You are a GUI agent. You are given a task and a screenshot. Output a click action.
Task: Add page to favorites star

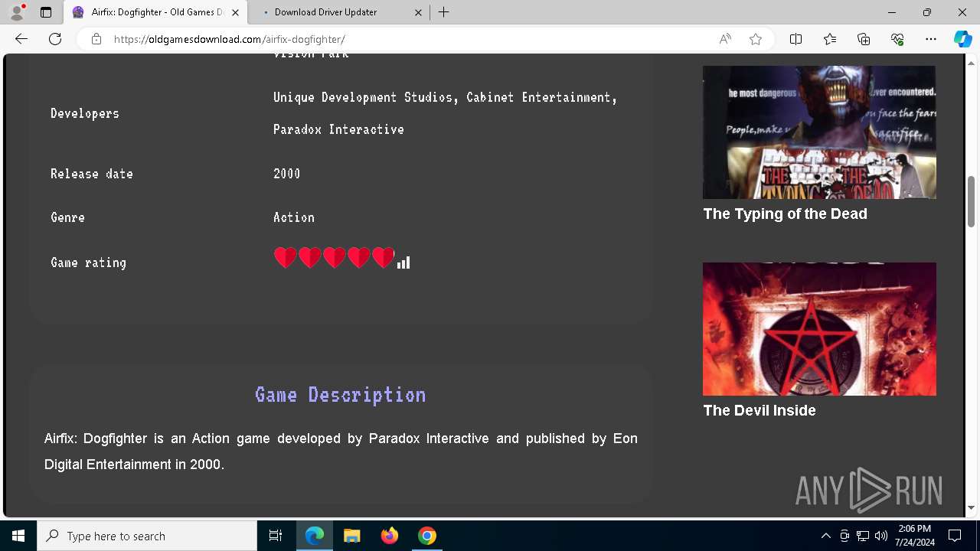(x=756, y=39)
